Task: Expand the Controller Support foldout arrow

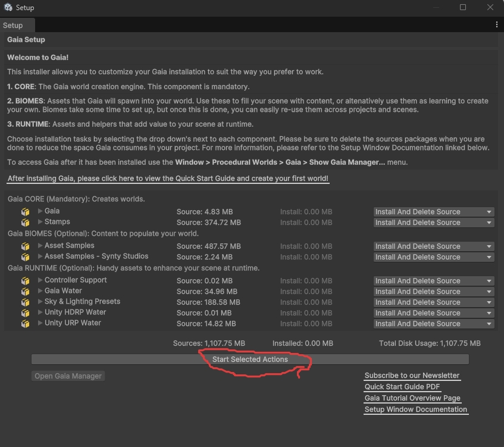Action: coord(40,280)
